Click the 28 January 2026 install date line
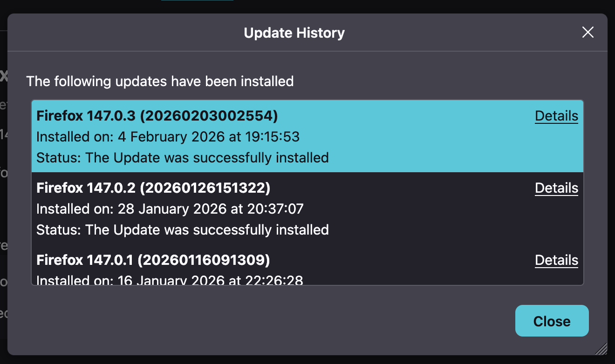The image size is (615, 364). pyautogui.click(x=170, y=209)
